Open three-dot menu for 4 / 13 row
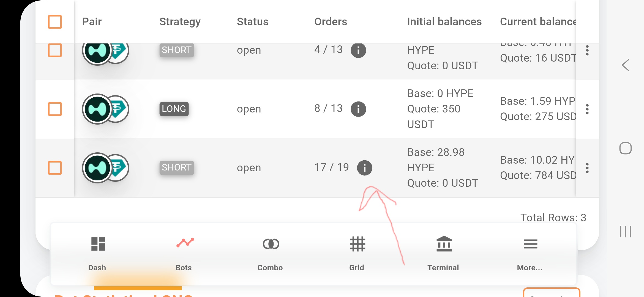 (587, 51)
